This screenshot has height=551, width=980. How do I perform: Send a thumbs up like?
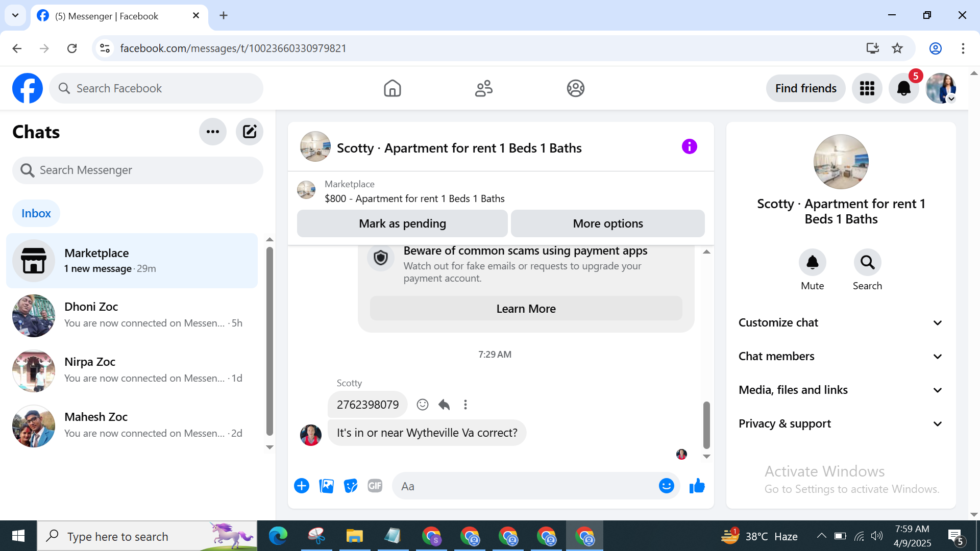point(697,486)
